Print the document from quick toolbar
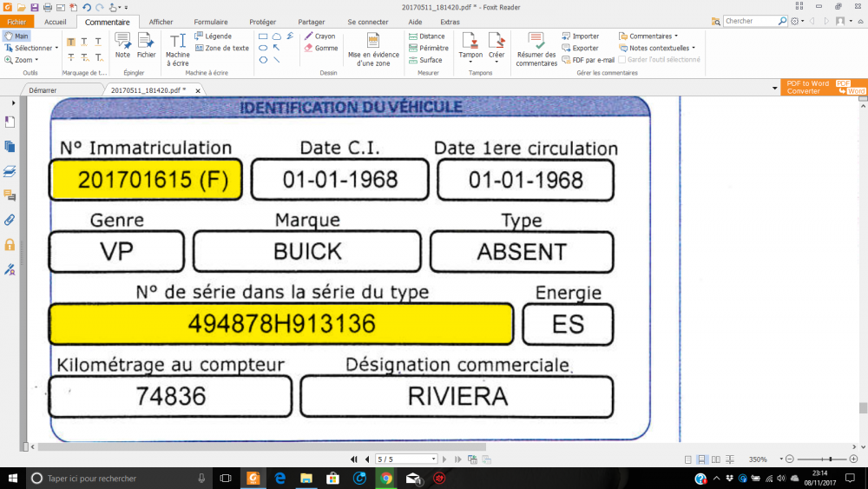 (x=48, y=7)
